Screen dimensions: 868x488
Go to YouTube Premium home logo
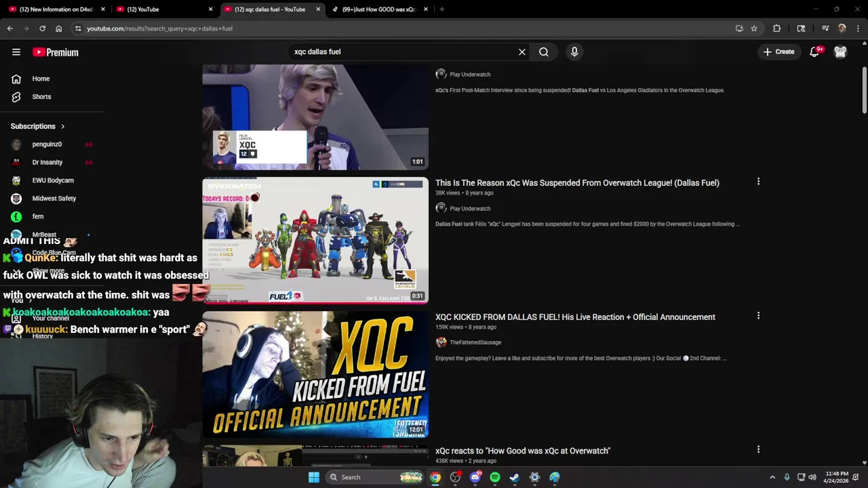(56, 52)
